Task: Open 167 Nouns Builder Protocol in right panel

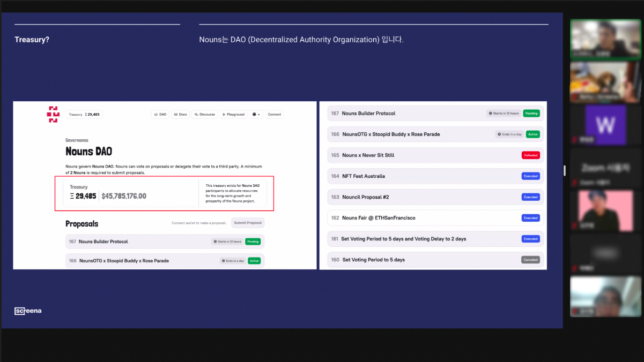Action: 435,114
